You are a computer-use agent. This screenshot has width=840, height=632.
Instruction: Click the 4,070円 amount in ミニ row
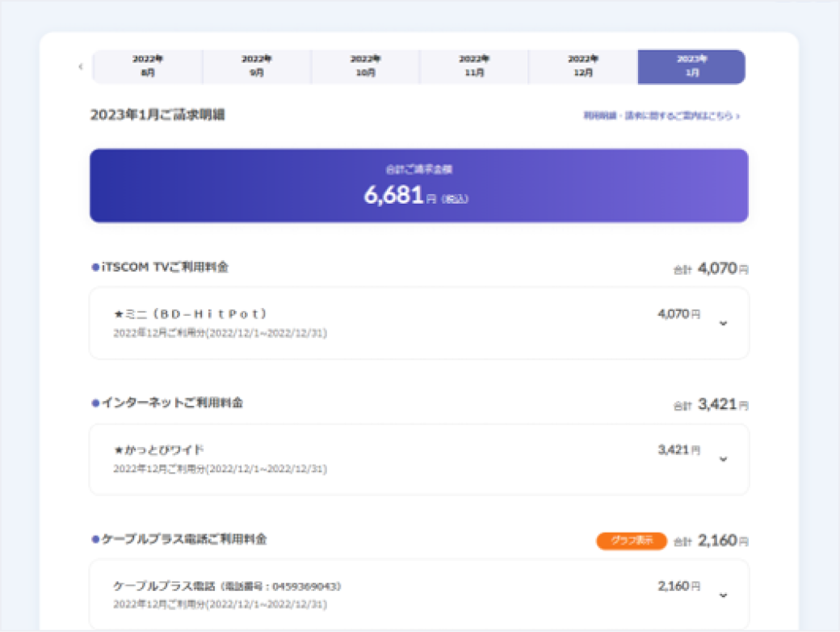(x=678, y=314)
